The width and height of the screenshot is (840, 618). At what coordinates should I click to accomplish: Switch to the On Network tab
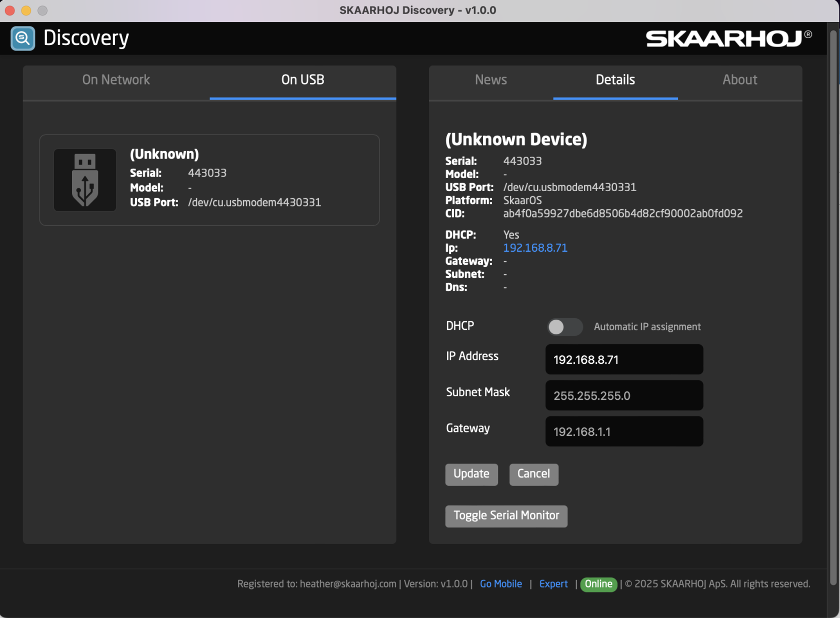click(x=116, y=80)
